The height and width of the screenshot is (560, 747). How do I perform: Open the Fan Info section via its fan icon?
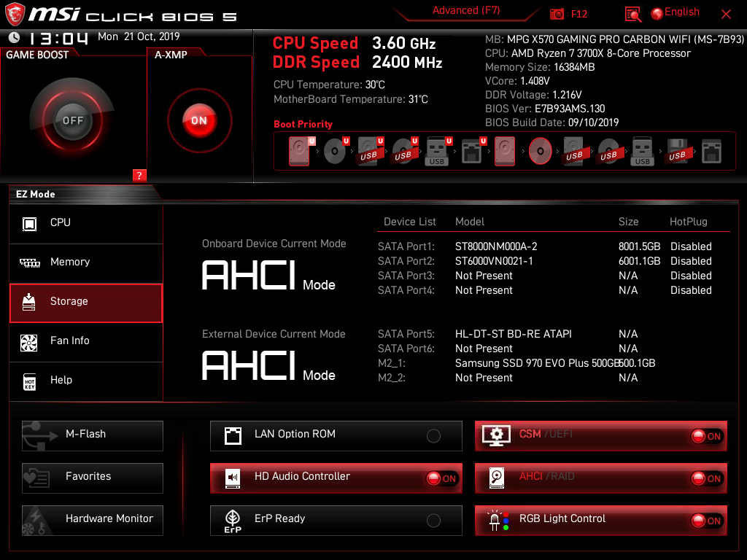tap(30, 341)
